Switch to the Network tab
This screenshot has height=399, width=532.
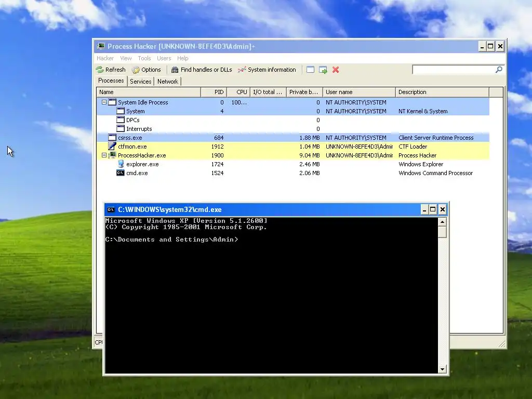(x=168, y=82)
